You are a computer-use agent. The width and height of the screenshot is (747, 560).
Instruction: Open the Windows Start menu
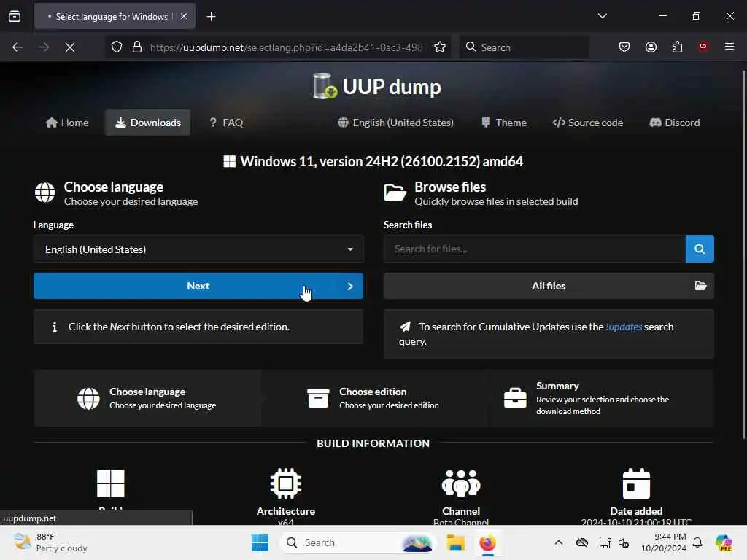click(260, 542)
